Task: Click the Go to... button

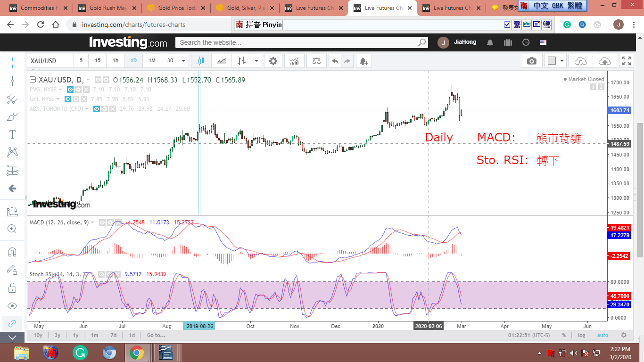Action: point(156,335)
